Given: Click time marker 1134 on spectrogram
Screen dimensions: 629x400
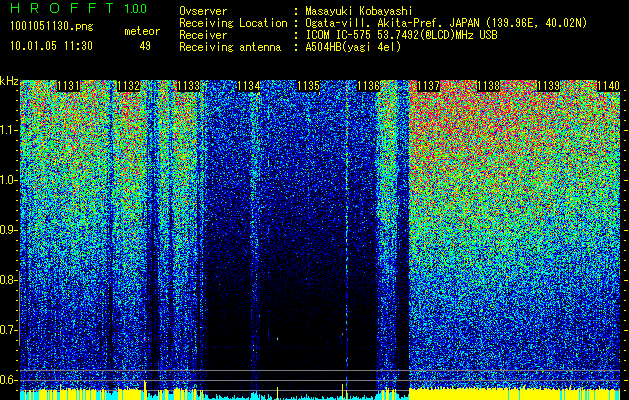Looking at the screenshot, I should (248, 86).
